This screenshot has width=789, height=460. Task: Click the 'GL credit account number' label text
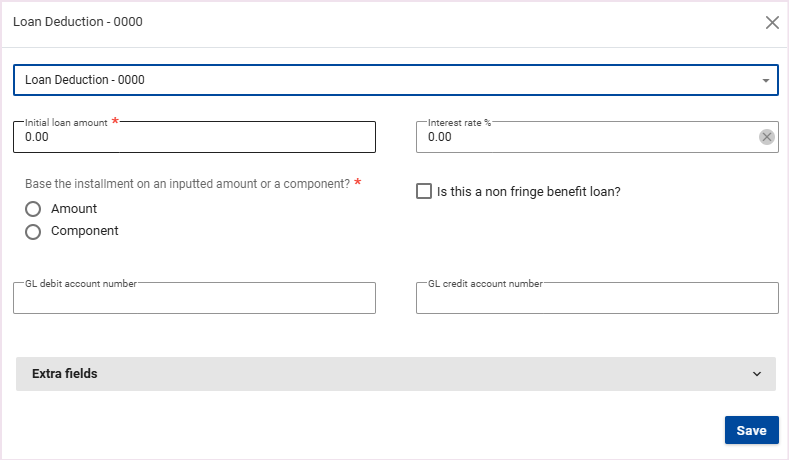(x=485, y=284)
